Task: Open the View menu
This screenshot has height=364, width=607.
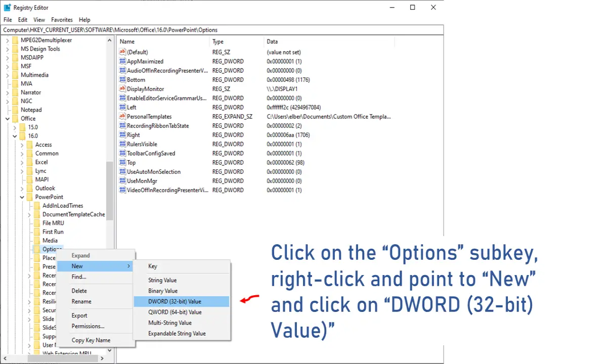Action: (x=39, y=20)
